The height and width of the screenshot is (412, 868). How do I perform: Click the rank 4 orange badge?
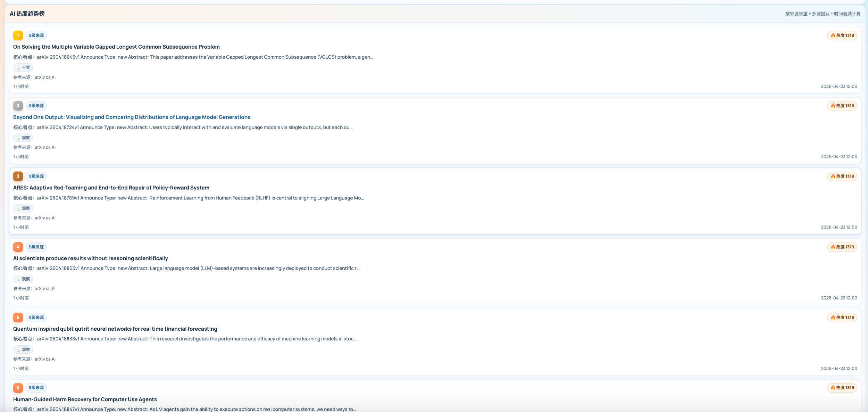point(18,247)
